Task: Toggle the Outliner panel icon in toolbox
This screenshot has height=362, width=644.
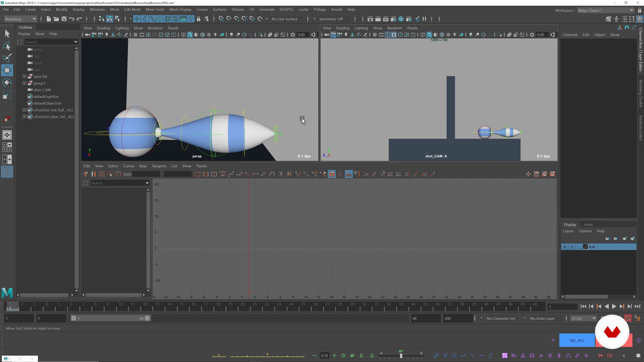Action: click(x=7, y=172)
